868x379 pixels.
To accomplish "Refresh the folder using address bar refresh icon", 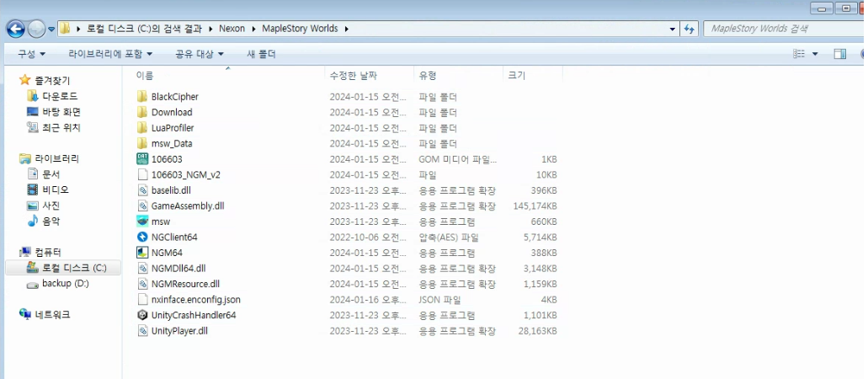I will coord(689,29).
